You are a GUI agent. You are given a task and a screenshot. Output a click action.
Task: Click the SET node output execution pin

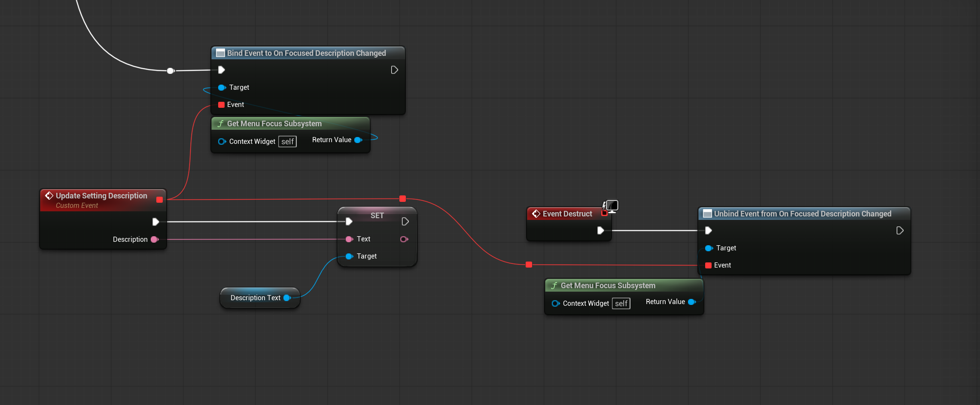(x=405, y=222)
